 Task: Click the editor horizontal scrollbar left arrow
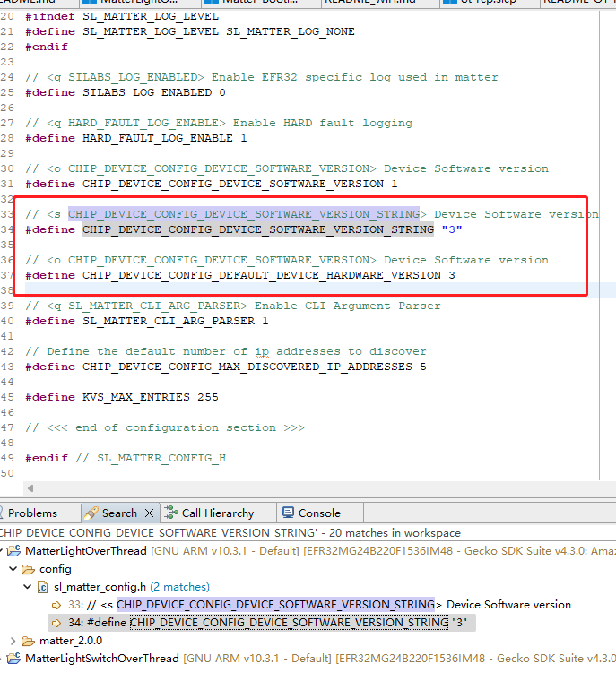tap(32, 488)
